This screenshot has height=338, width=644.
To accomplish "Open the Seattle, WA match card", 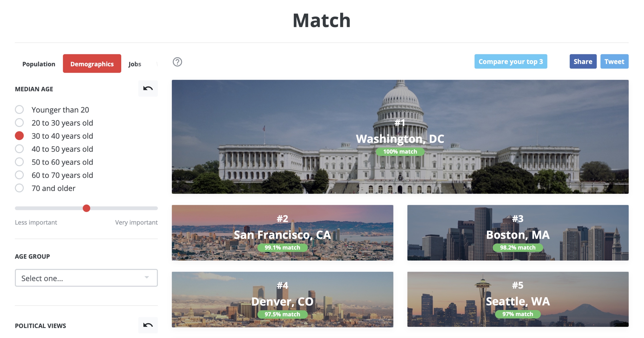I will [x=518, y=299].
